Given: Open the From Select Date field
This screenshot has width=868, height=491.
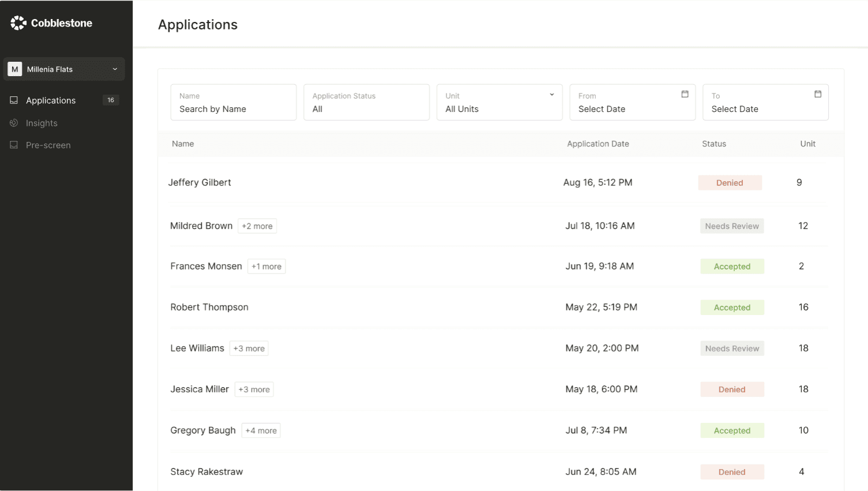Looking at the screenshot, I should click(x=633, y=102).
